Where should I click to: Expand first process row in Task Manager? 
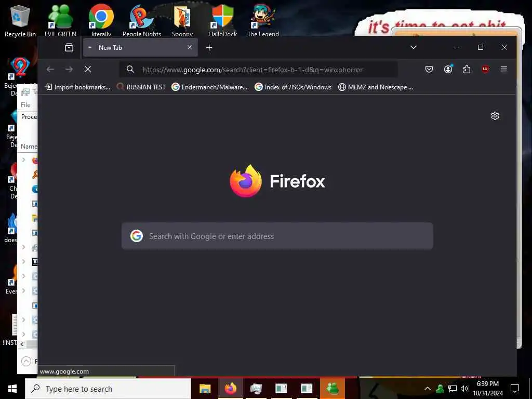click(x=24, y=160)
